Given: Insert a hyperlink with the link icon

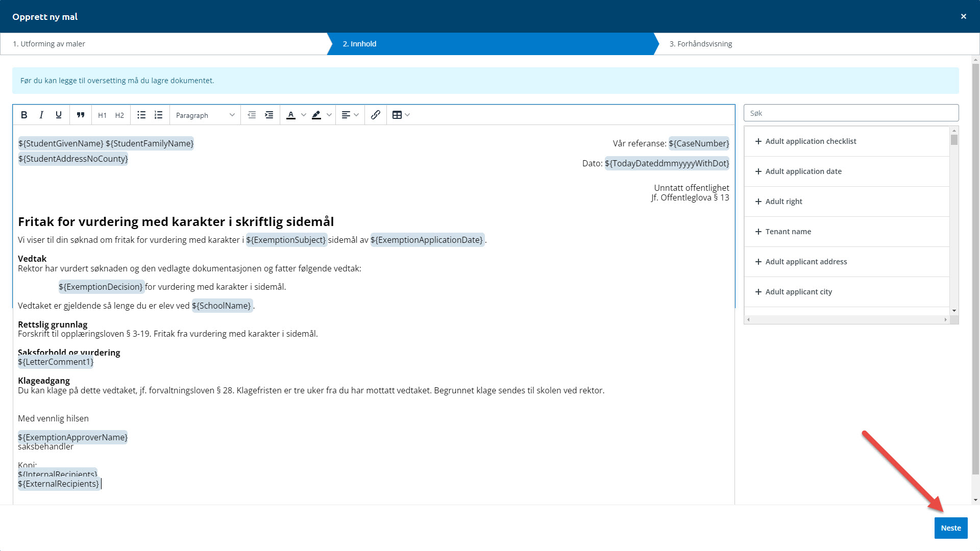Looking at the screenshot, I should point(376,115).
